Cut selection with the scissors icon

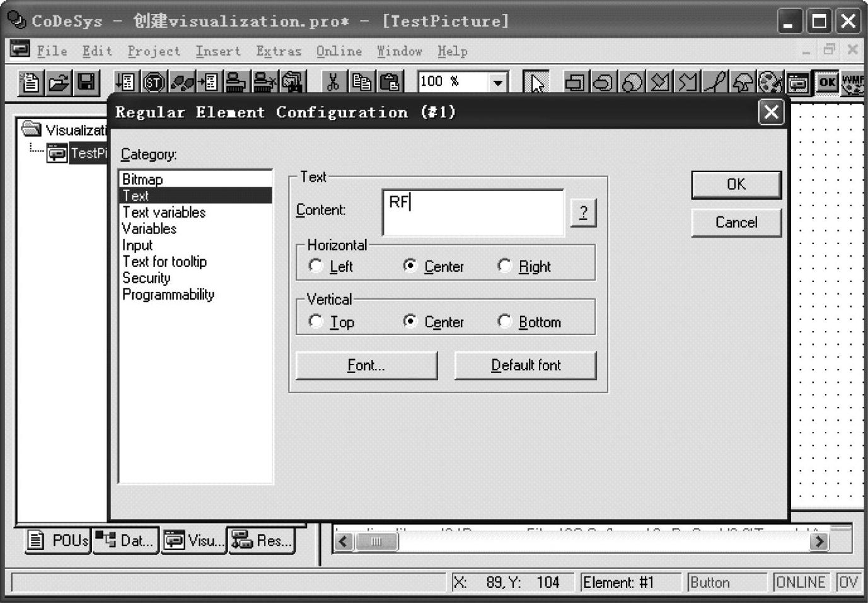333,83
